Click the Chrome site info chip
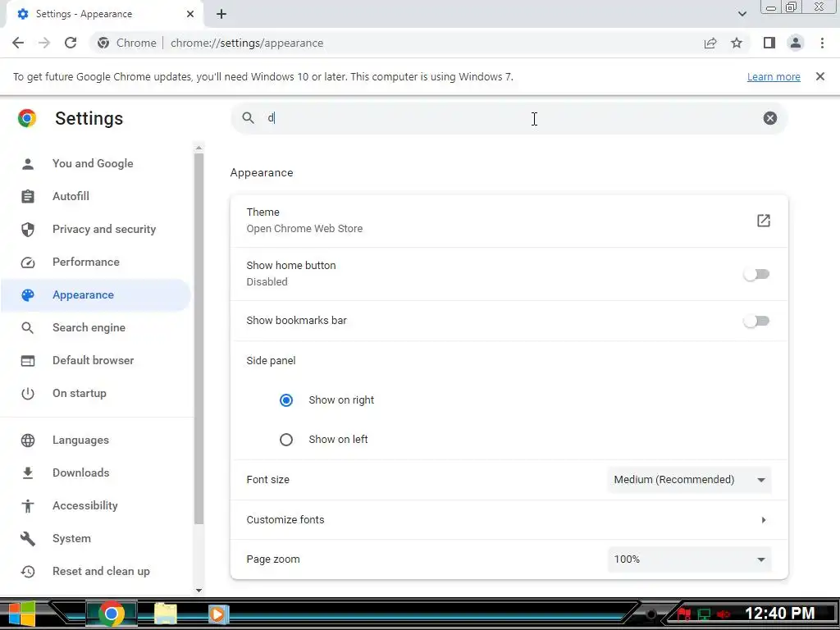Viewport: 840px width, 630px height. pos(127,43)
